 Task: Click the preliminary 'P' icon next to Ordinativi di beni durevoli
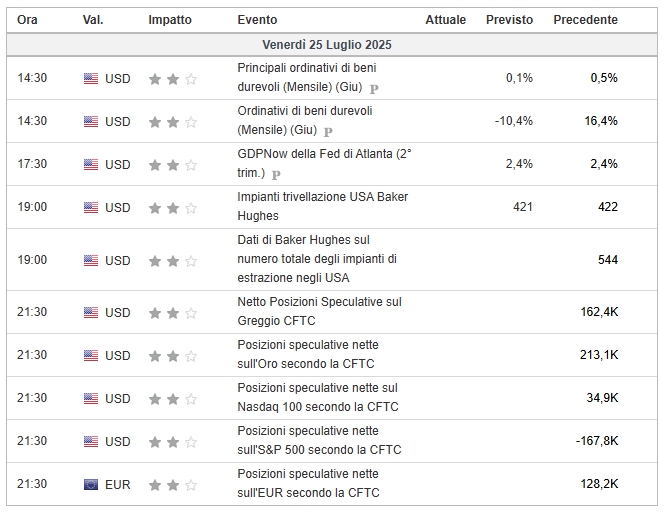(x=328, y=131)
